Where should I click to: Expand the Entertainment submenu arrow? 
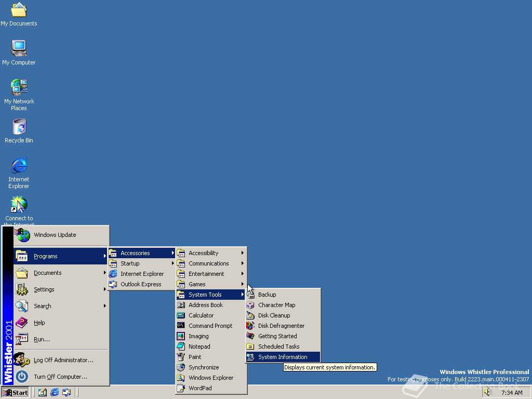pos(242,274)
